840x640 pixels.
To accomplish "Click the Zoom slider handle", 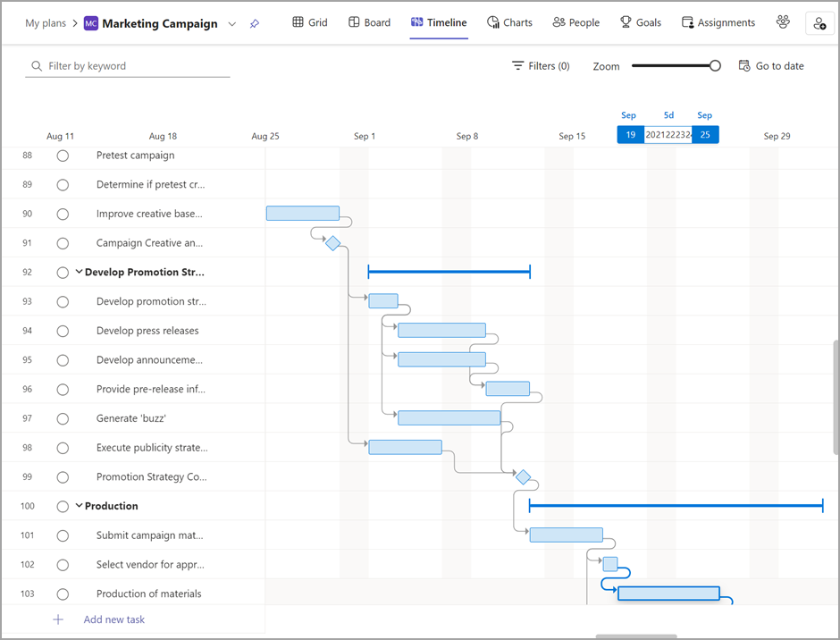I will coord(715,65).
